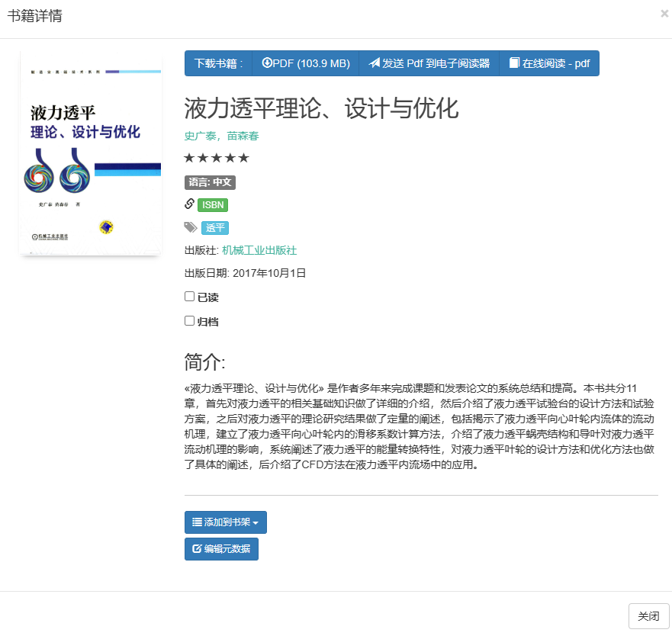This screenshot has height=636, width=672.
Task: Click the PDF download icon
Action: [268, 63]
